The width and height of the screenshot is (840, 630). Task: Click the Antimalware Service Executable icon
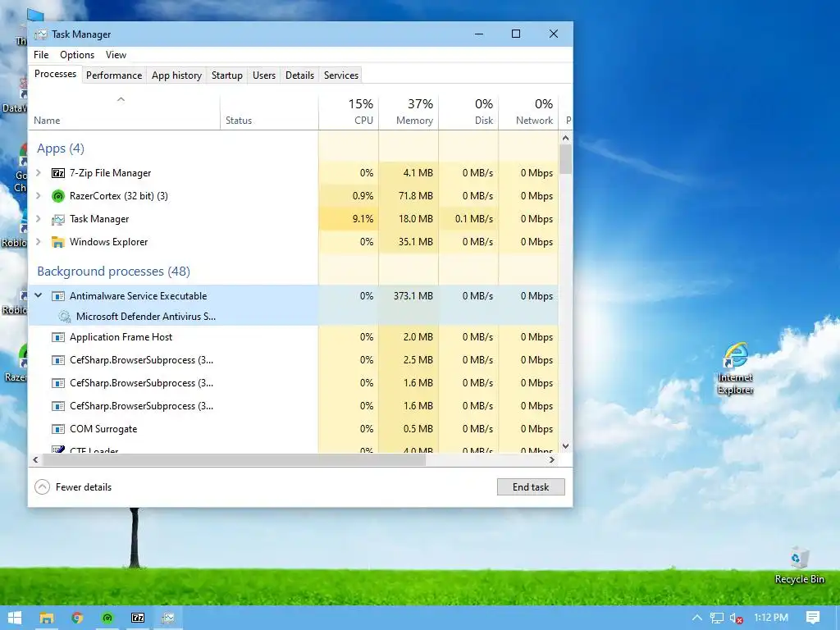point(58,296)
